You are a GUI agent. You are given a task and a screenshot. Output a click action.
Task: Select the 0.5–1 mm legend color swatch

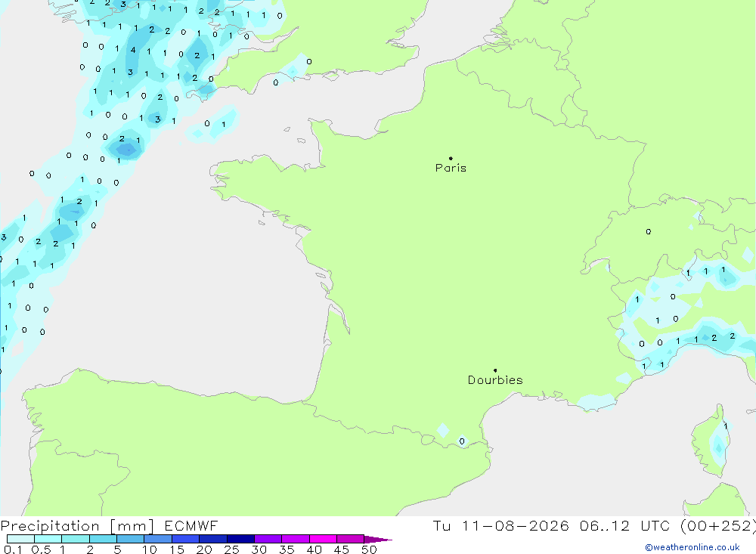[48, 539]
